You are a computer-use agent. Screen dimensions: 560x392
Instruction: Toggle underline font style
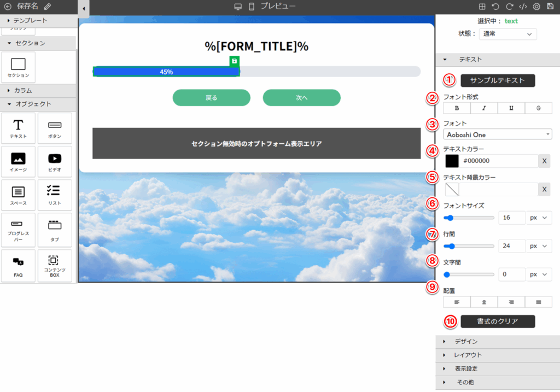[511, 108]
